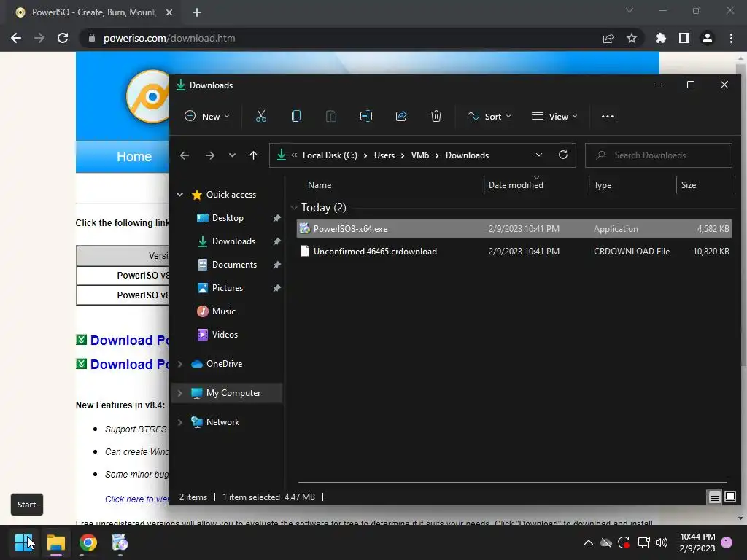Open the See more three-dots menu

click(608, 116)
